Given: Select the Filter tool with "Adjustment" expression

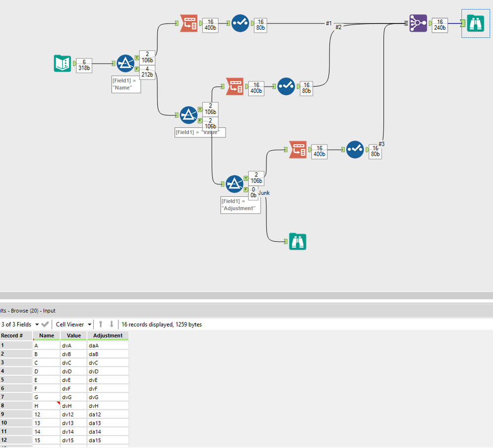Looking at the screenshot, I should [234, 184].
